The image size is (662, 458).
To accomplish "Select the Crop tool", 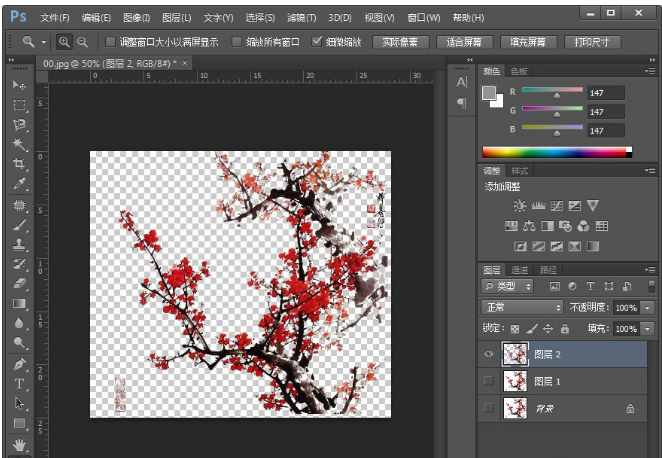I will (19, 164).
